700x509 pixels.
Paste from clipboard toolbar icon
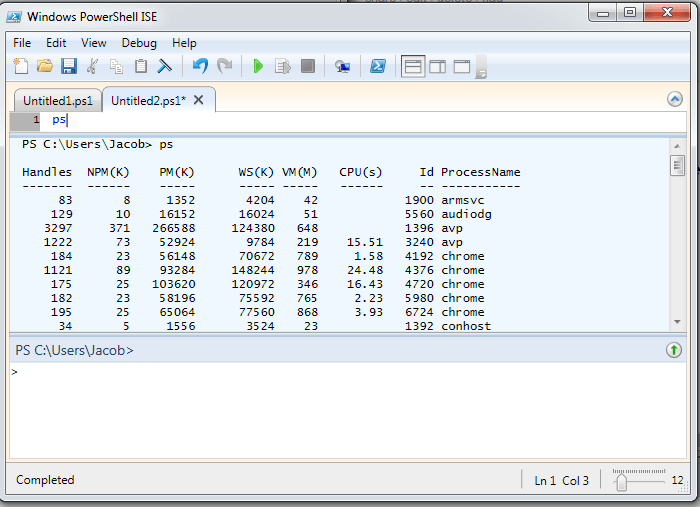[141, 66]
